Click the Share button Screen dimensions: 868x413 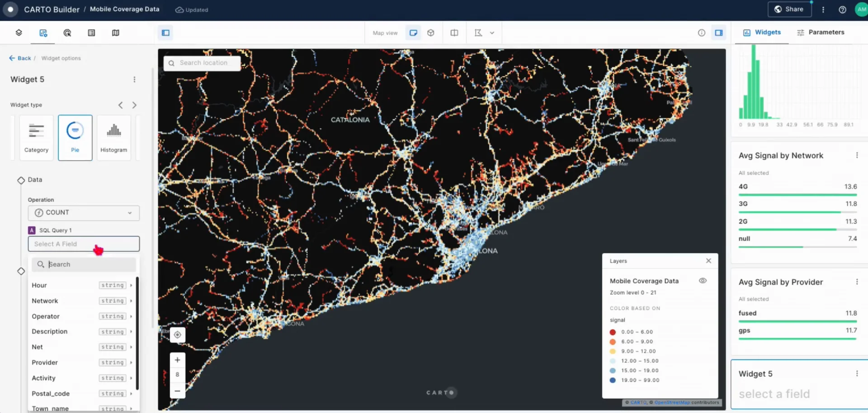[x=789, y=9]
